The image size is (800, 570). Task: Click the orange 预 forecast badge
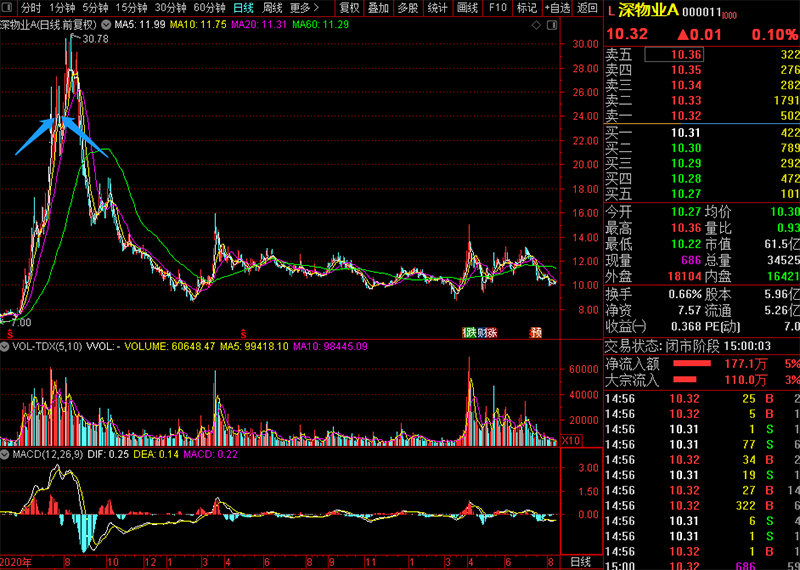[x=536, y=334]
